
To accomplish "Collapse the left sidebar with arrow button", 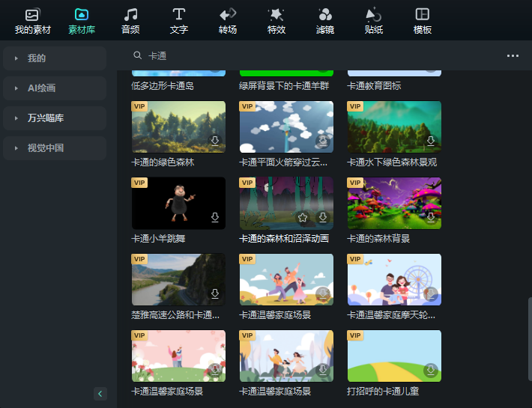I will coord(100,394).
